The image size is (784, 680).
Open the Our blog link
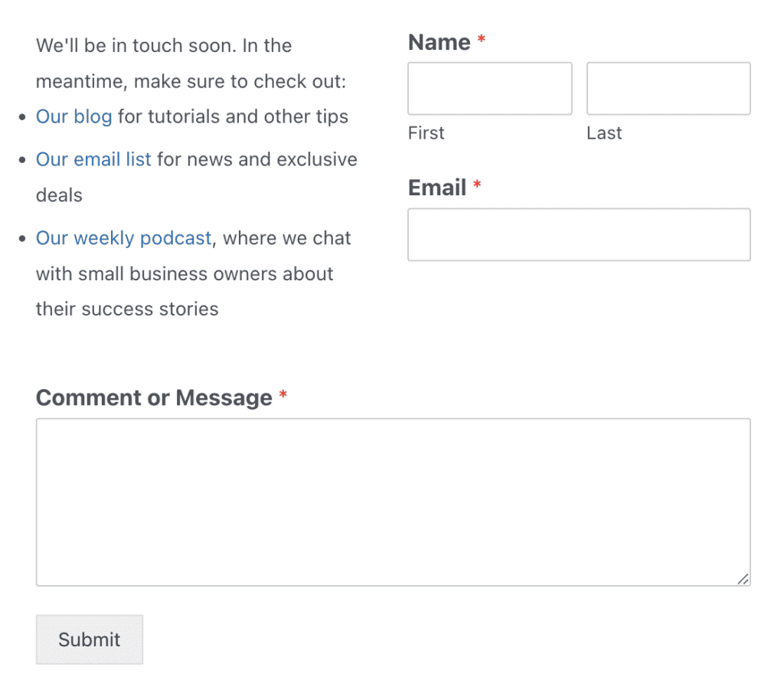pyautogui.click(x=73, y=116)
